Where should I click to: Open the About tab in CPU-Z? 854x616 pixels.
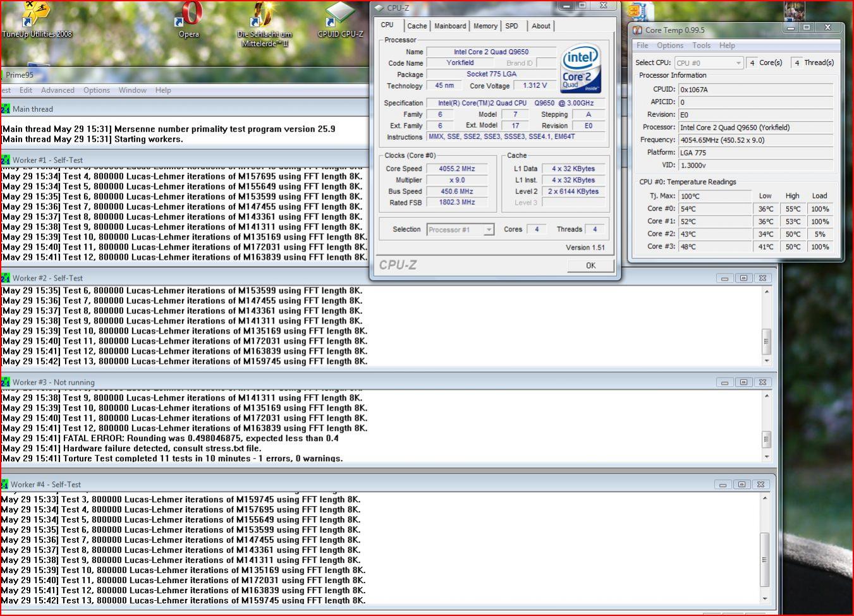[540, 26]
